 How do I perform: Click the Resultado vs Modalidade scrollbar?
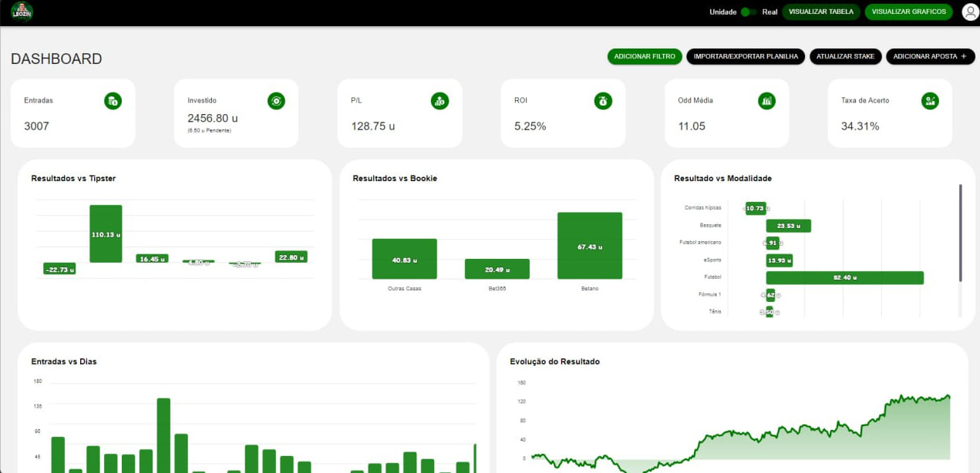[960, 233]
